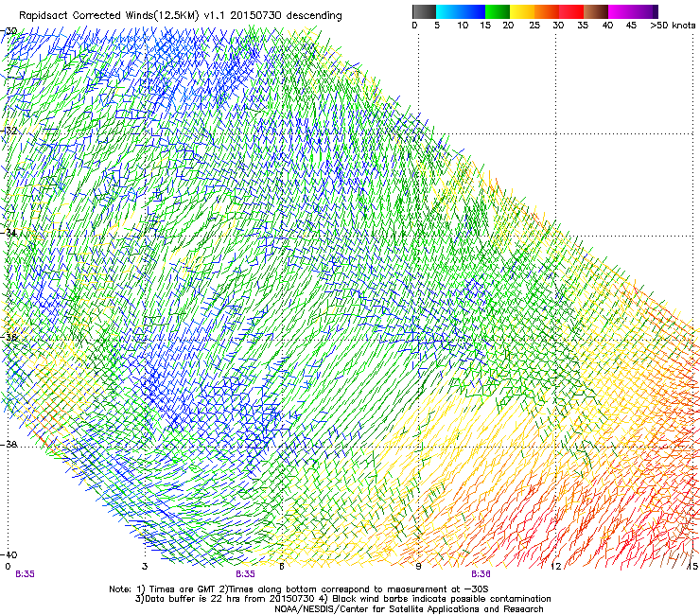Click the '-34' latitude axis label
Viewport: 700px width, 615px height.
pyautogui.click(x=9, y=233)
